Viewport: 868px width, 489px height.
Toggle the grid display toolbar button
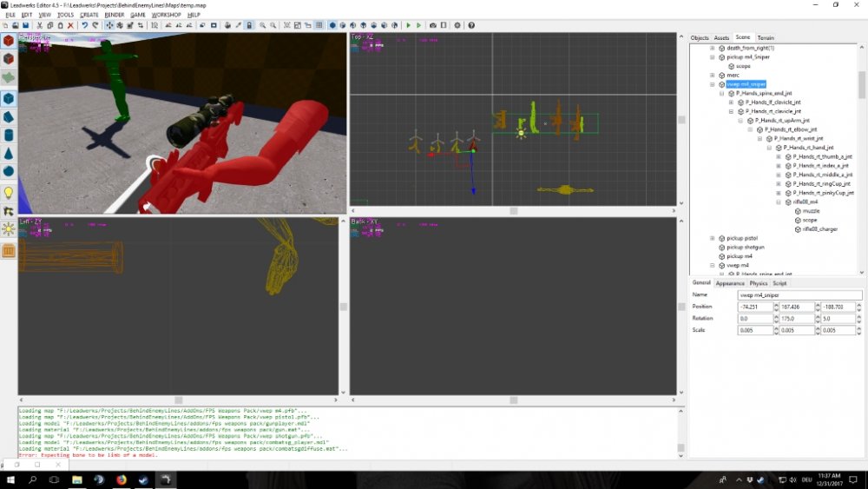(319, 26)
